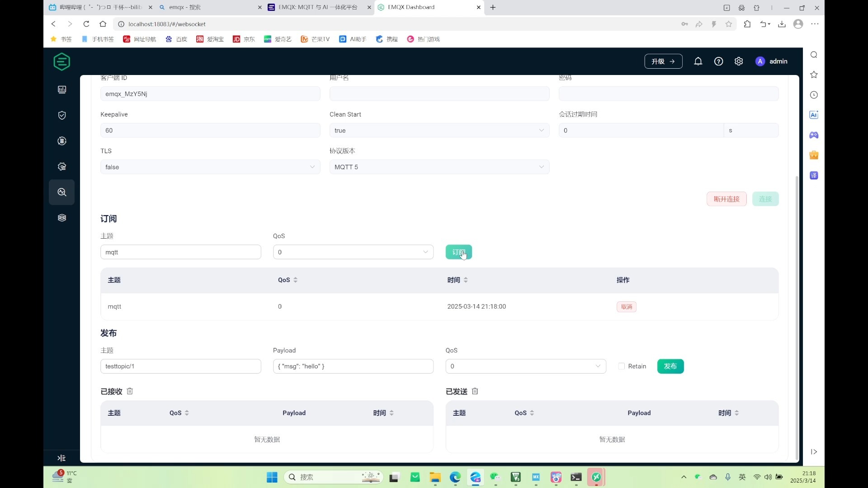The width and height of the screenshot is (868, 488).
Task: Click the green publish button
Action: (x=670, y=366)
